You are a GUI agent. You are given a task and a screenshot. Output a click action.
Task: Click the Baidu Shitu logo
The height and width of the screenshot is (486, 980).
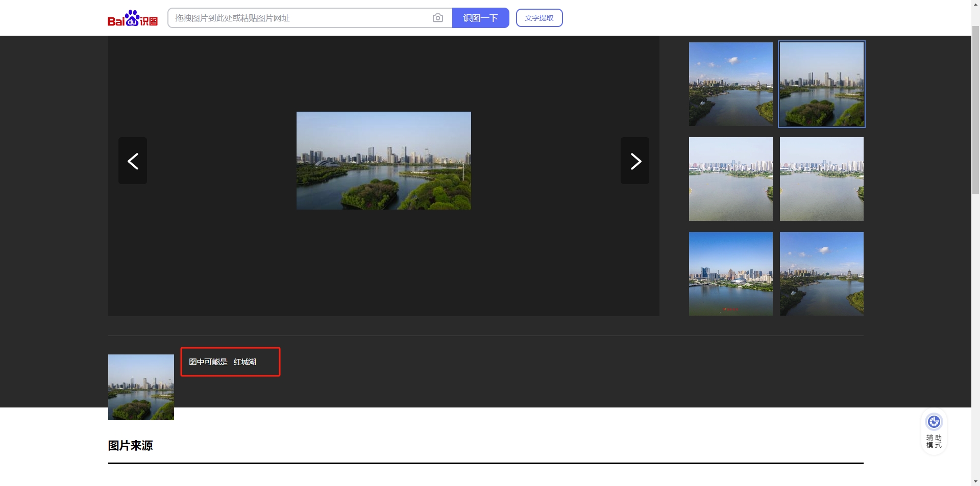point(132,18)
